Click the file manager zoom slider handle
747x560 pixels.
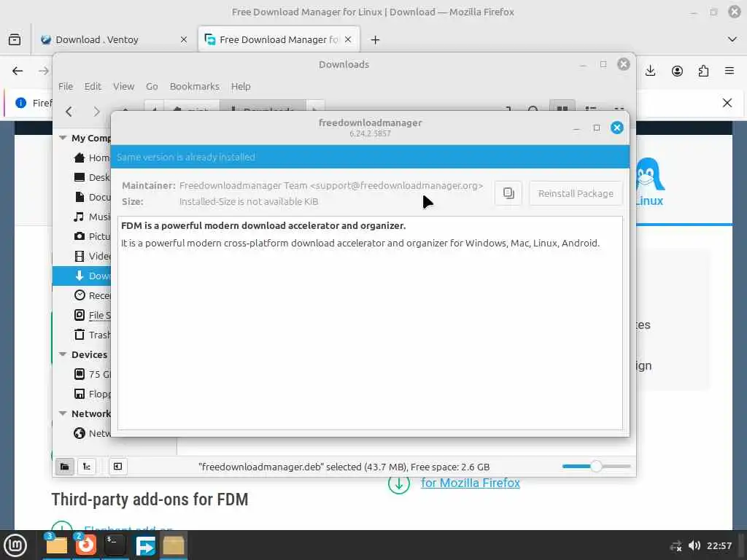(596, 466)
